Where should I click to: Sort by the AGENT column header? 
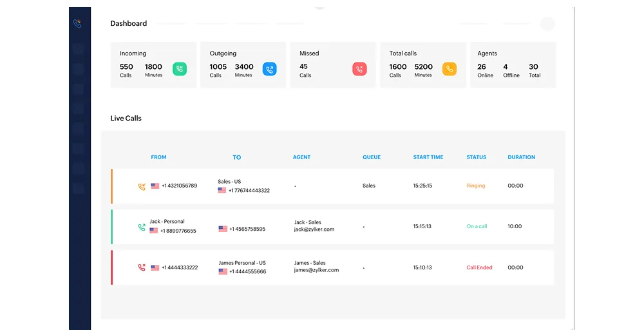[301, 157]
